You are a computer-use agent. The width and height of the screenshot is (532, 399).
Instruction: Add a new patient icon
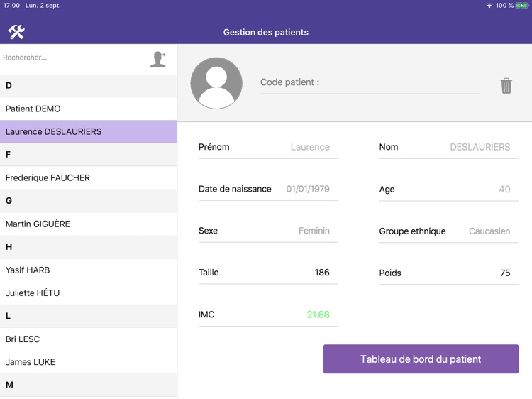point(158,60)
